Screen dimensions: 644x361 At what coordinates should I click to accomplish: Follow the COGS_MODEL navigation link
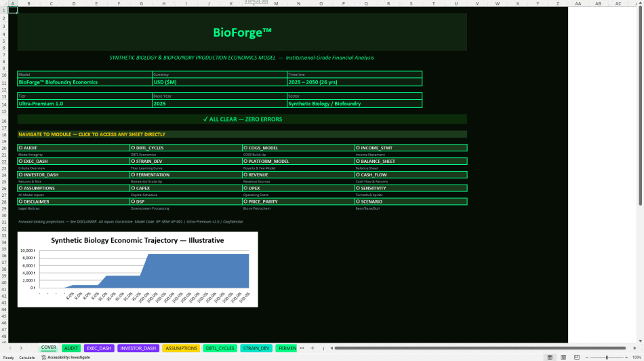click(298, 148)
